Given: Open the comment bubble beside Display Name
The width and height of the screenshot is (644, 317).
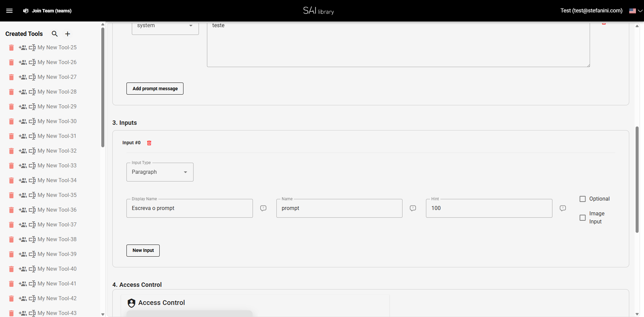Looking at the screenshot, I should click(263, 208).
